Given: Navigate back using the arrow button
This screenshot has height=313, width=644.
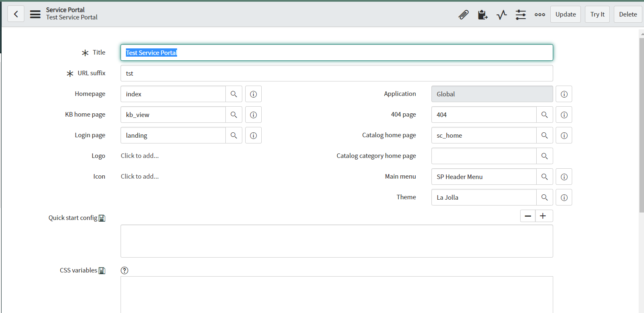Looking at the screenshot, I should tap(16, 14).
